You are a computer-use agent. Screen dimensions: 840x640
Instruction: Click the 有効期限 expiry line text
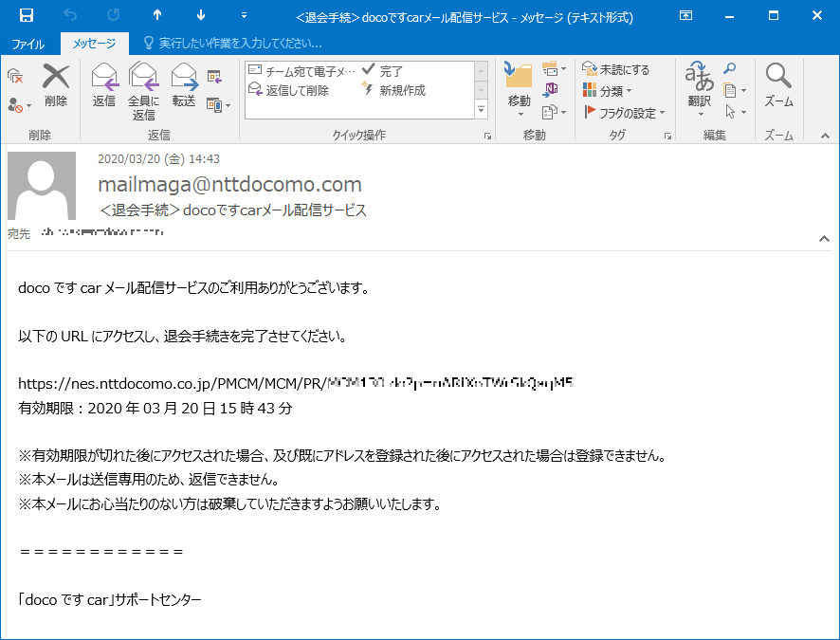tap(155, 408)
